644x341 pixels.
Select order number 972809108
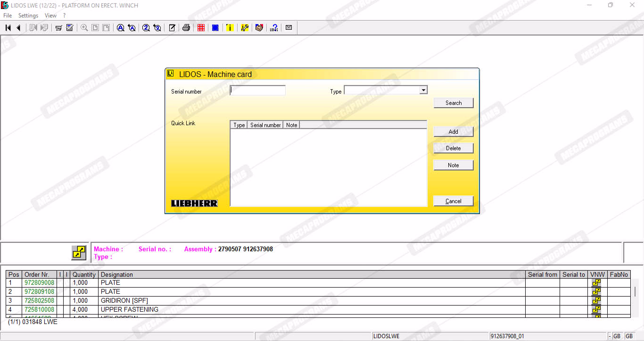(x=39, y=291)
